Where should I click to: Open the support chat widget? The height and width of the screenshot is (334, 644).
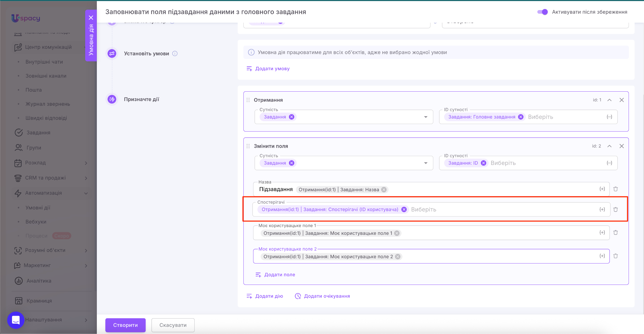pyautogui.click(x=16, y=320)
